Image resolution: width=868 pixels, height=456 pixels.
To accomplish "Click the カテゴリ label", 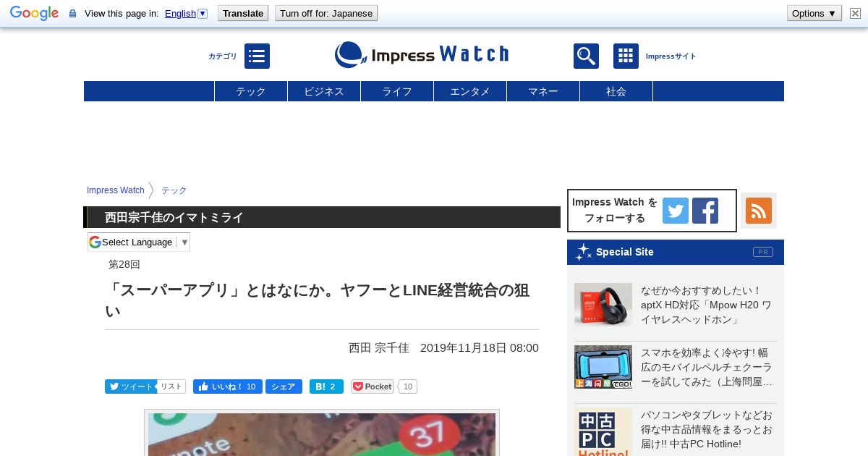I will pos(223,56).
